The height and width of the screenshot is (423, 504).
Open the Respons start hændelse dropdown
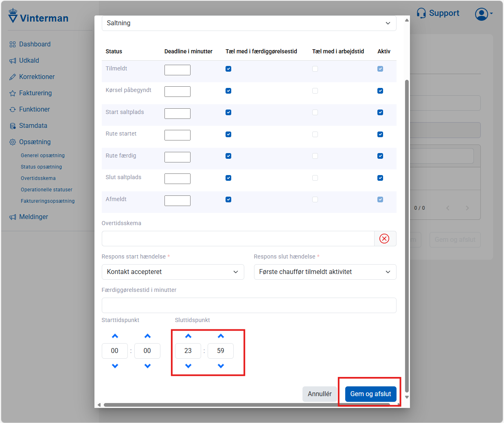[173, 272]
